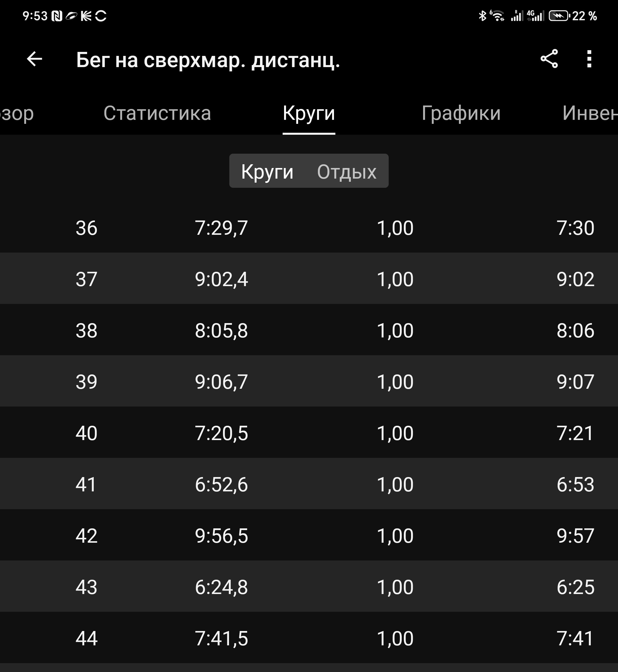
Task: Tap the activity title Бег на сверхмар. дистанц.
Action: tap(208, 60)
